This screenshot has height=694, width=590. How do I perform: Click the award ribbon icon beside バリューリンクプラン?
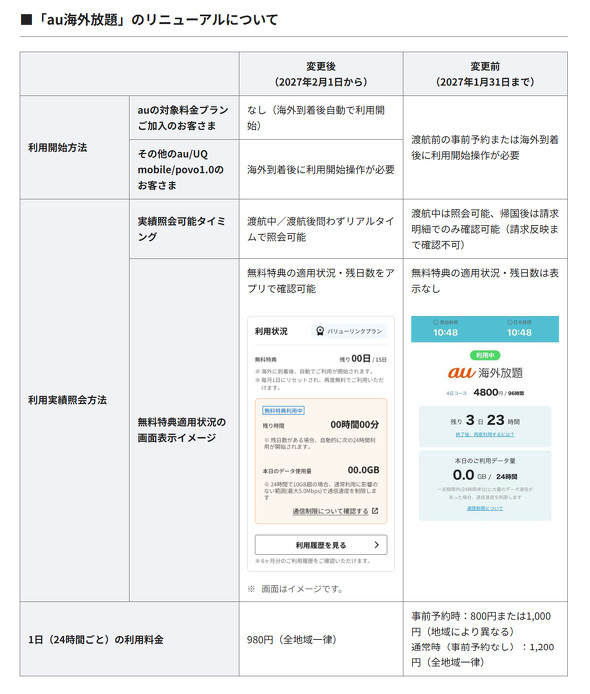coord(320,331)
